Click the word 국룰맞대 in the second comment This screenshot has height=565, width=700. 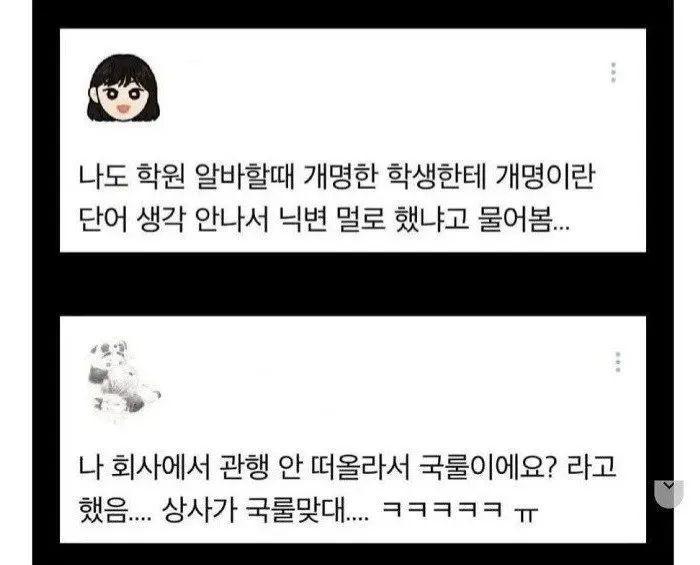[297, 510]
